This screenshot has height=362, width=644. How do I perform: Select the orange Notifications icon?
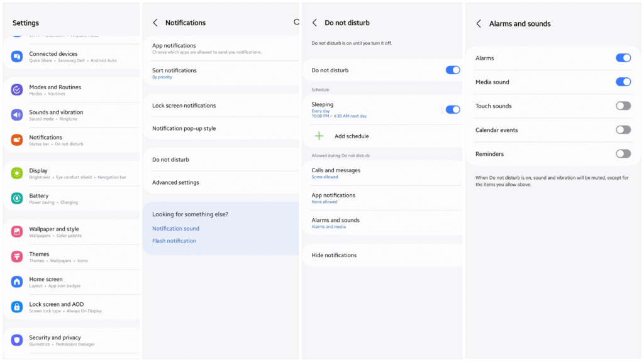click(17, 140)
